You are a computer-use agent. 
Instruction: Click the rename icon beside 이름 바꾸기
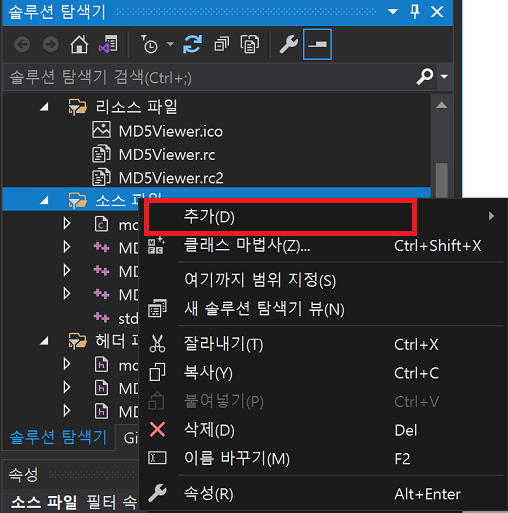click(x=157, y=458)
